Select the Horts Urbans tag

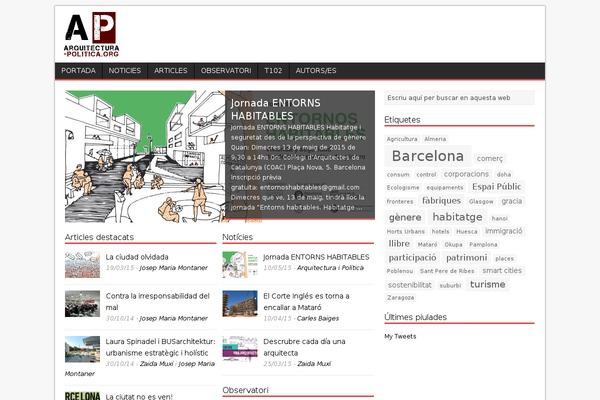coord(406,232)
